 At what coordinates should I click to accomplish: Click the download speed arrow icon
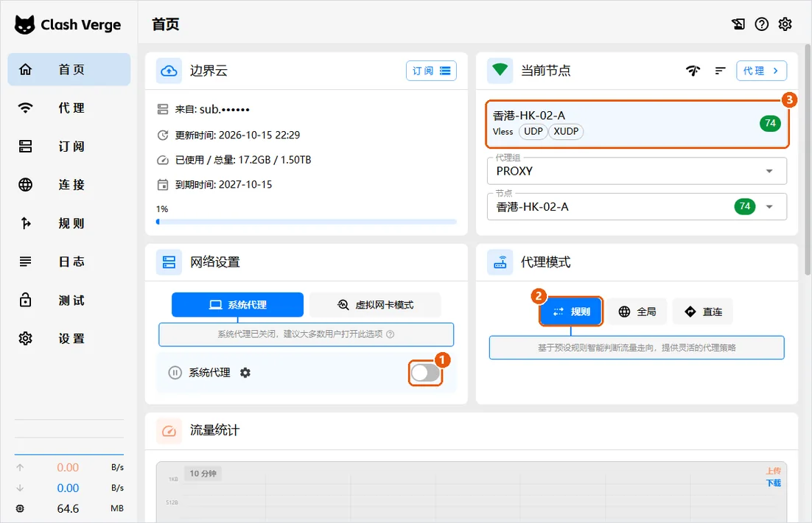click(x=20, y=488)
